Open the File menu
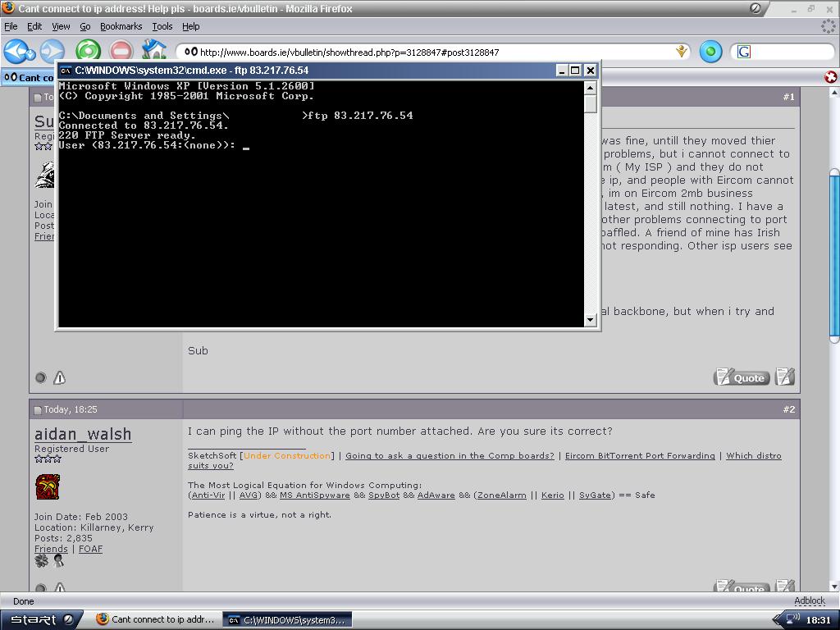Image resolution: width=840 pixels, height=630 pixels. point(11,26)
